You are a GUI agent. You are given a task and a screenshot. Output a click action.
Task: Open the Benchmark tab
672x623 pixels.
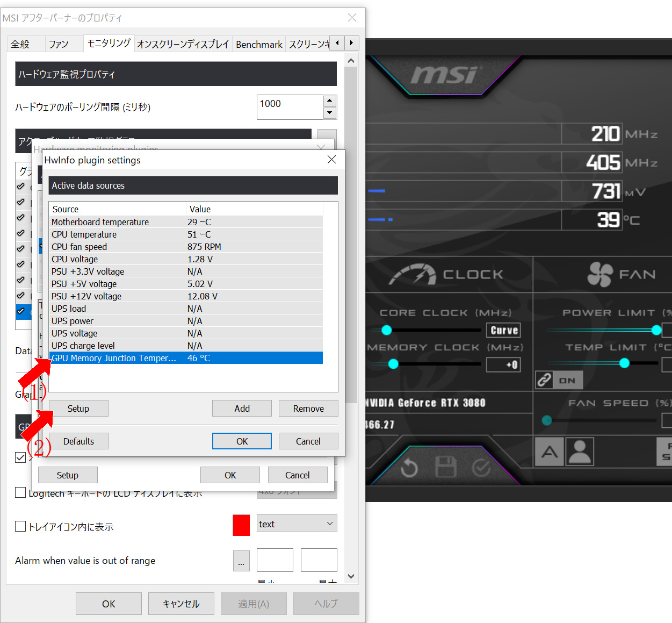pyautogui.click(x=259, y=44)
